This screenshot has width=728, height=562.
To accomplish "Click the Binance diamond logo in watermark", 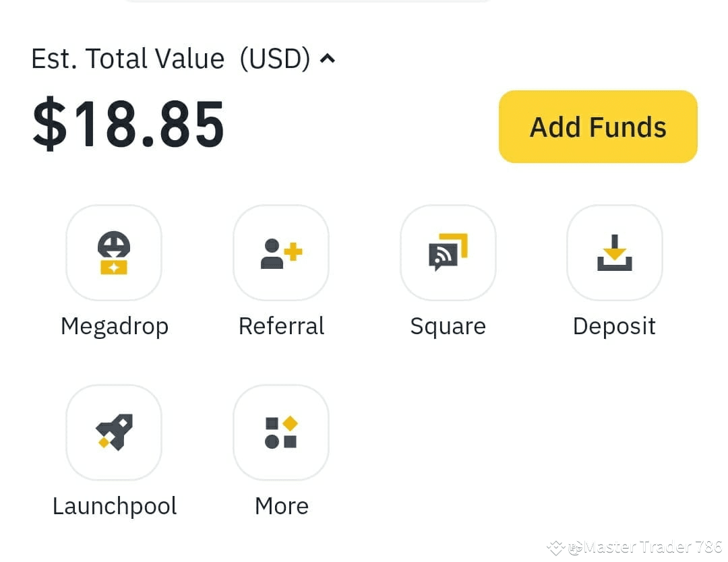I will pos(555,548).
